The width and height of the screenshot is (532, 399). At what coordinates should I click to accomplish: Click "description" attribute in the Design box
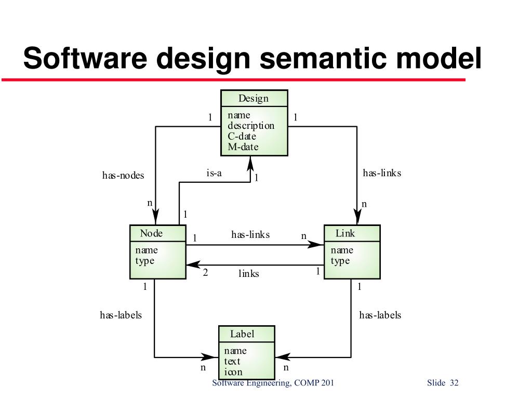[251, 126]
